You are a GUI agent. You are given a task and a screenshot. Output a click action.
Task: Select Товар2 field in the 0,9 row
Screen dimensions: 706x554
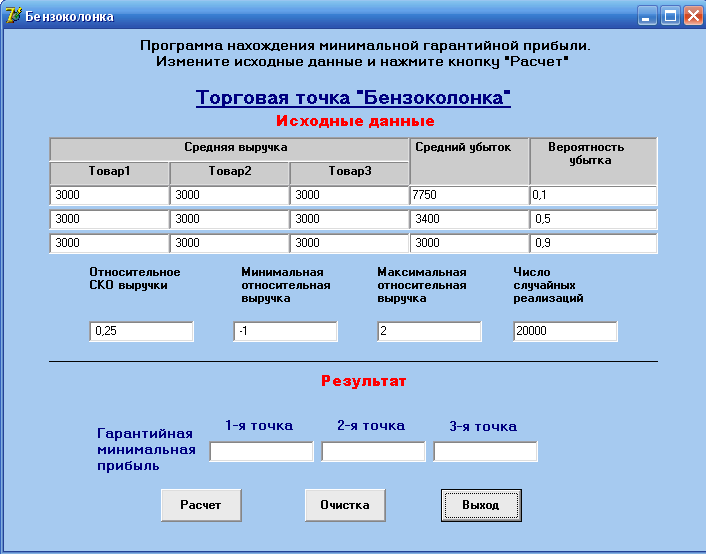[230, 243]
